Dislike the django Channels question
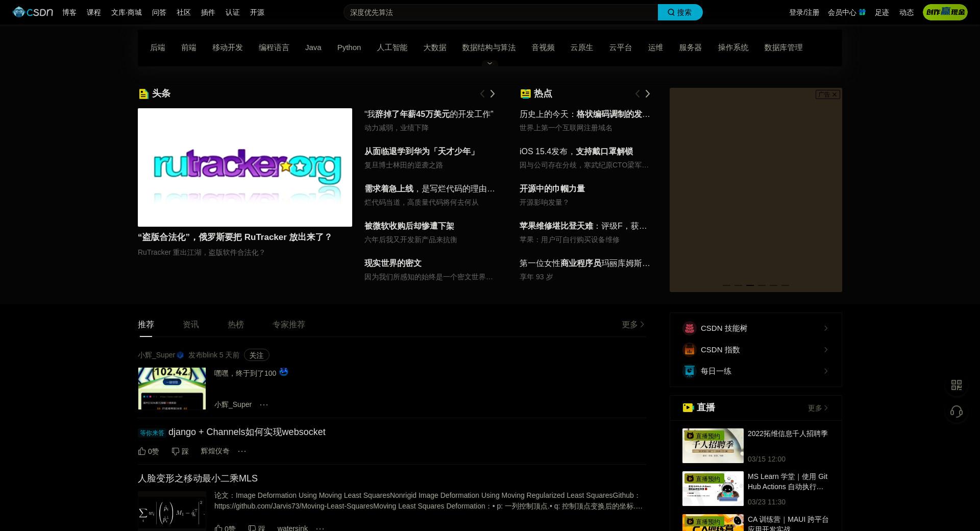 point(180,451)
